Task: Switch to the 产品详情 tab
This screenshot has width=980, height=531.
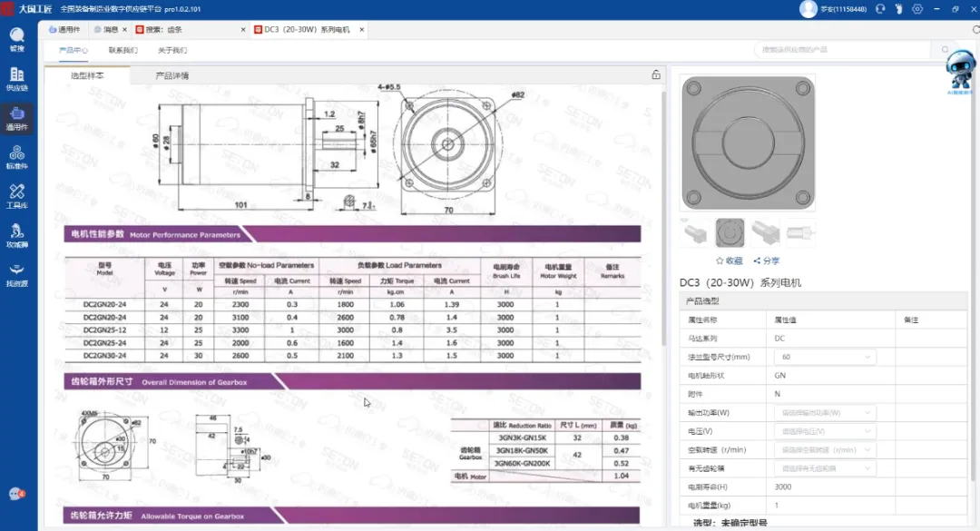Action: (x=171, y=75)
